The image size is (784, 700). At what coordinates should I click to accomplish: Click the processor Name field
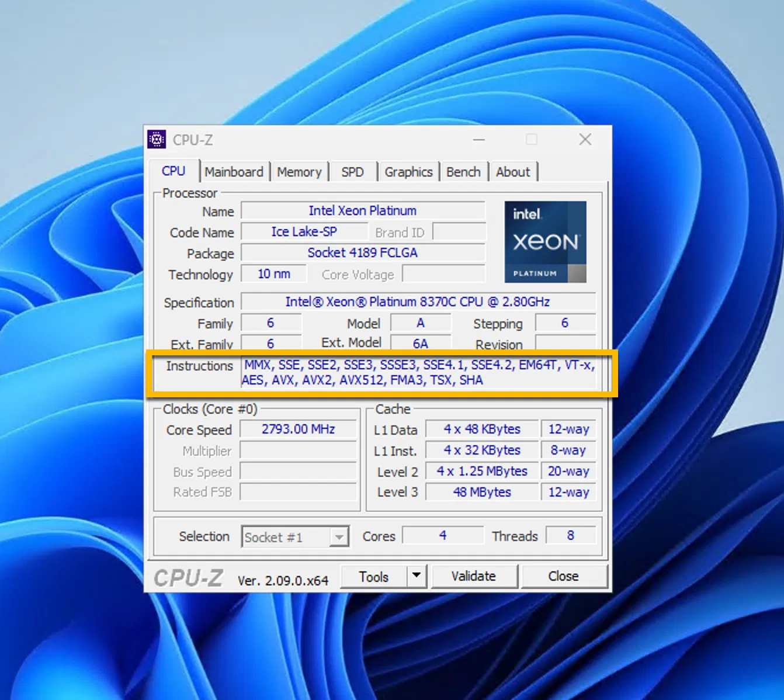tap(362, 211)
